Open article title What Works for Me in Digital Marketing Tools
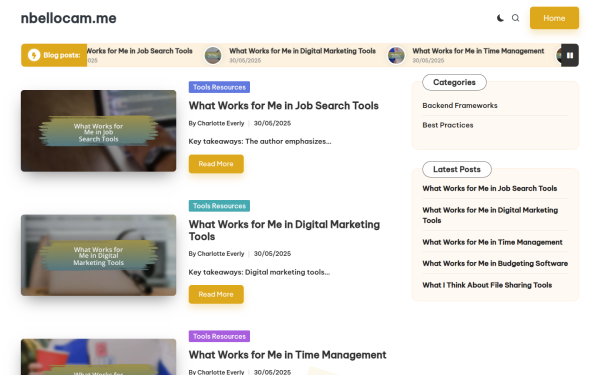Screen dimensions: 600x375 tap(284, 230)
